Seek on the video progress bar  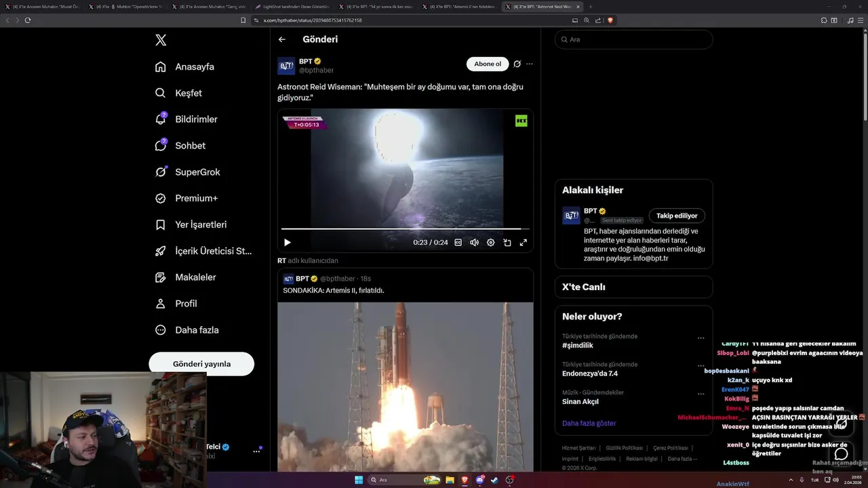406,229
